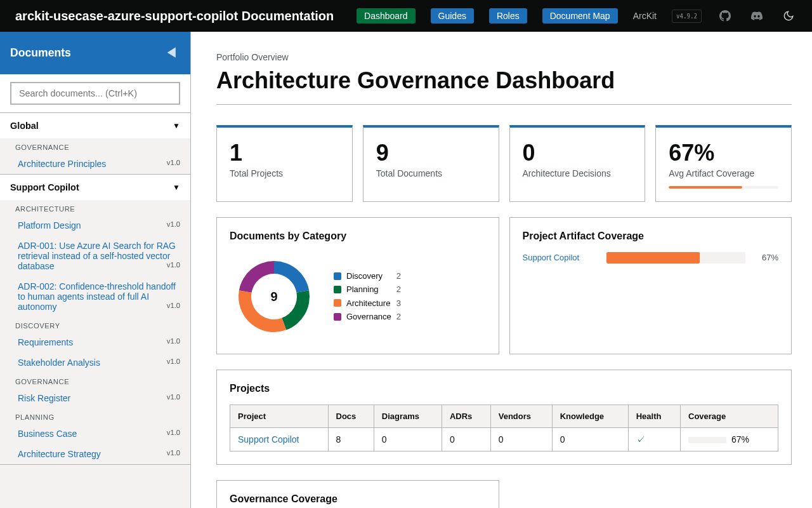Collapse the Support Copilot section
The height and width of the screenshot is (508, 812).
[95, 187]
